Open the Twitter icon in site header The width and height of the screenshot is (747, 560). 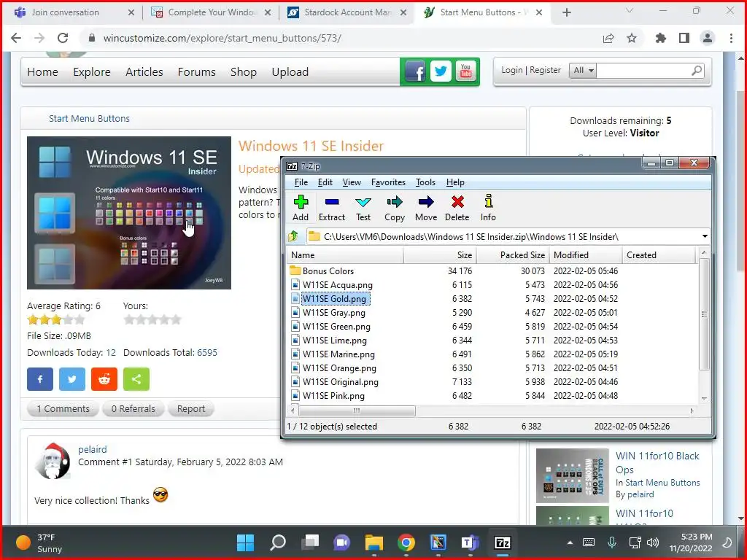click(x=441, y=72)
